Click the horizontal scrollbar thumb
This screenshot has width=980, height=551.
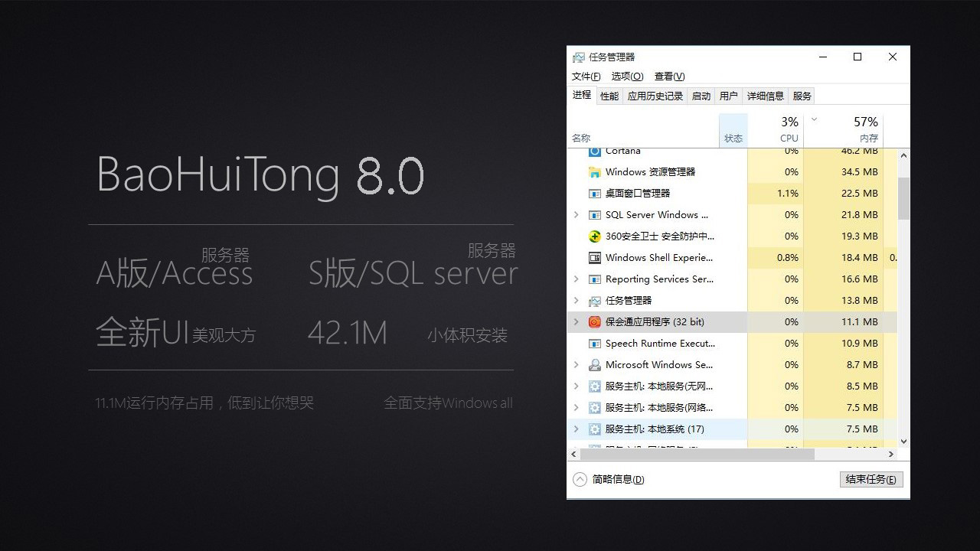point(696,455)
